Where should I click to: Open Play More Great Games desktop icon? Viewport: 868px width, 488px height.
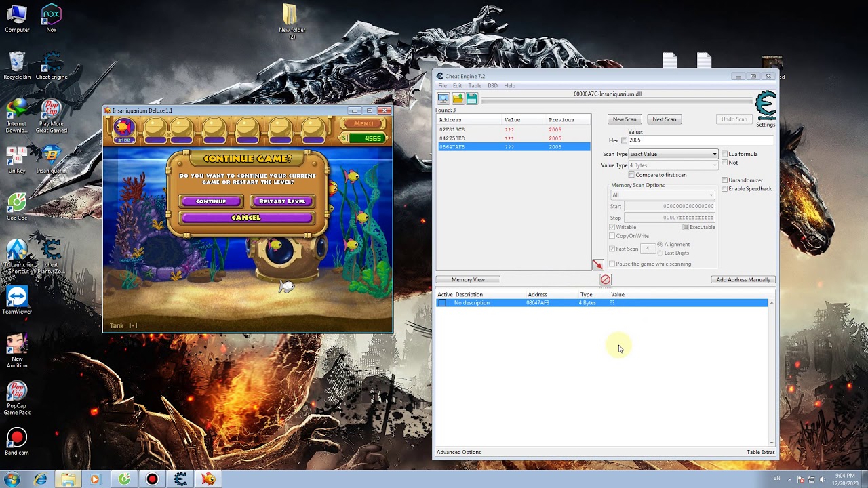(52, 115)
